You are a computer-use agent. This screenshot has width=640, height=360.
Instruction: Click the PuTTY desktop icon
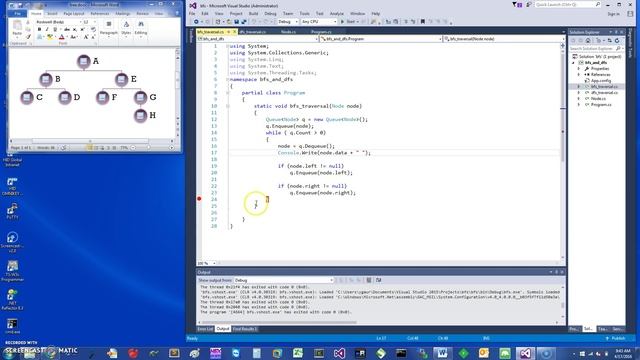pos(12,212)
